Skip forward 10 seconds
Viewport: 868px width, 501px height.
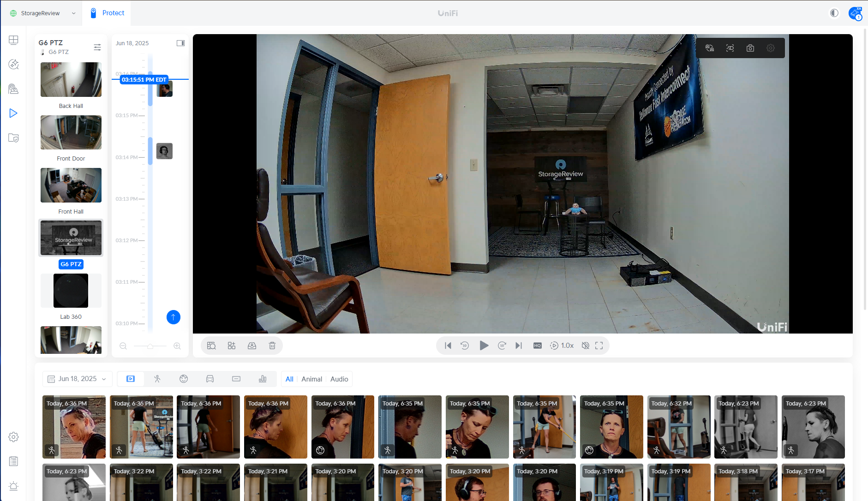502,346
